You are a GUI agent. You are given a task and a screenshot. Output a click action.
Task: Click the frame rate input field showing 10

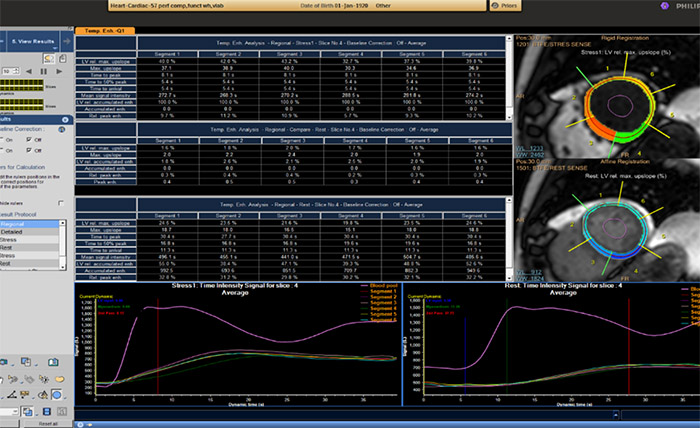pyautogui.click(x=7, y=71)
